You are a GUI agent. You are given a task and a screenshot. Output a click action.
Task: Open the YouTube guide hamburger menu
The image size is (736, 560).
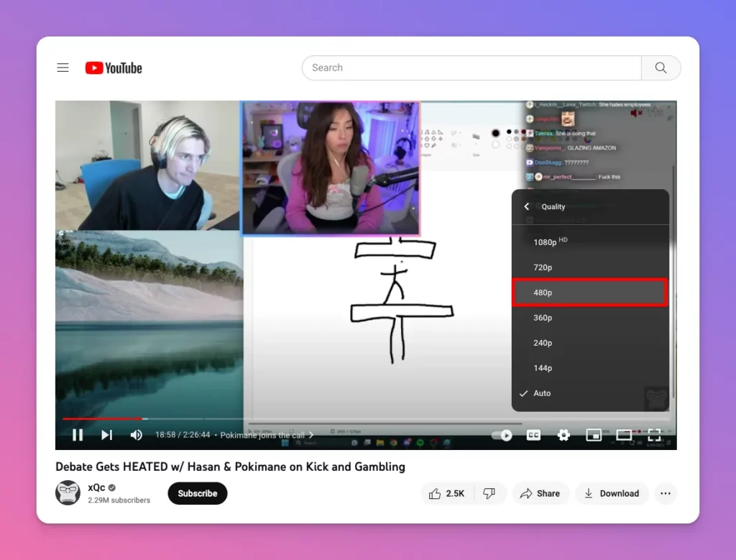(x=63, y=67)
